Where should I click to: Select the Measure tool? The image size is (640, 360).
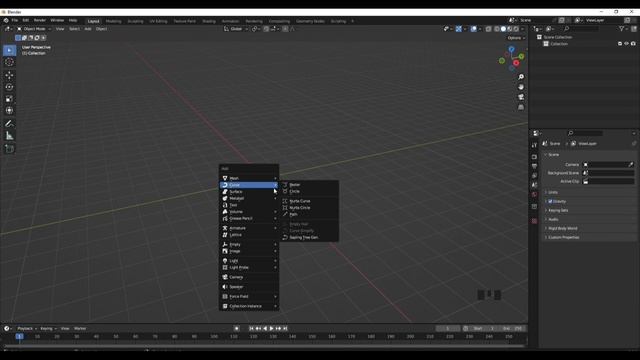(9, 136)
